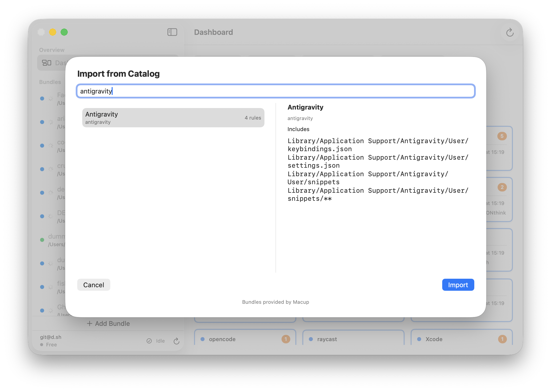
Task: Click the plus icon for Add Bundle
Action: coord(89,324)
